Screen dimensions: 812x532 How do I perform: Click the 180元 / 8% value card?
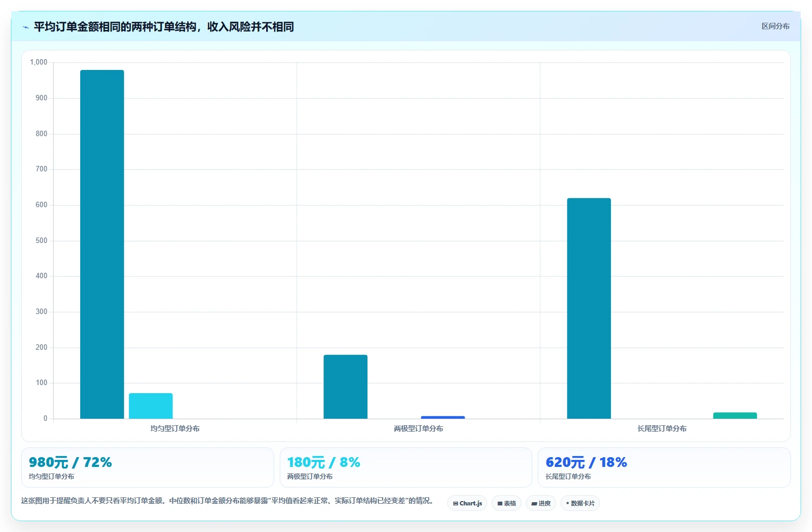(x=406, y=467)
